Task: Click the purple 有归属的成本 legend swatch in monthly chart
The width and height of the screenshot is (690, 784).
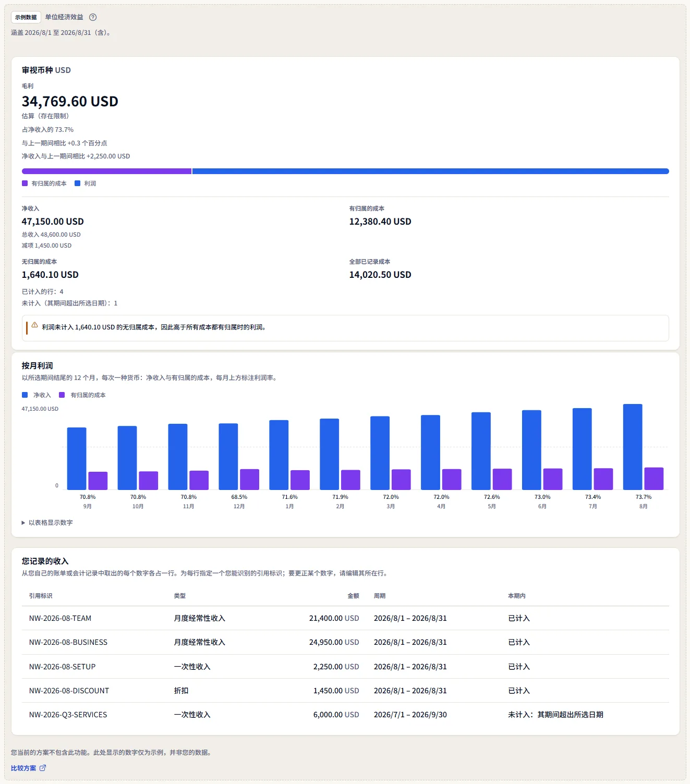Action: pos(62,395)
